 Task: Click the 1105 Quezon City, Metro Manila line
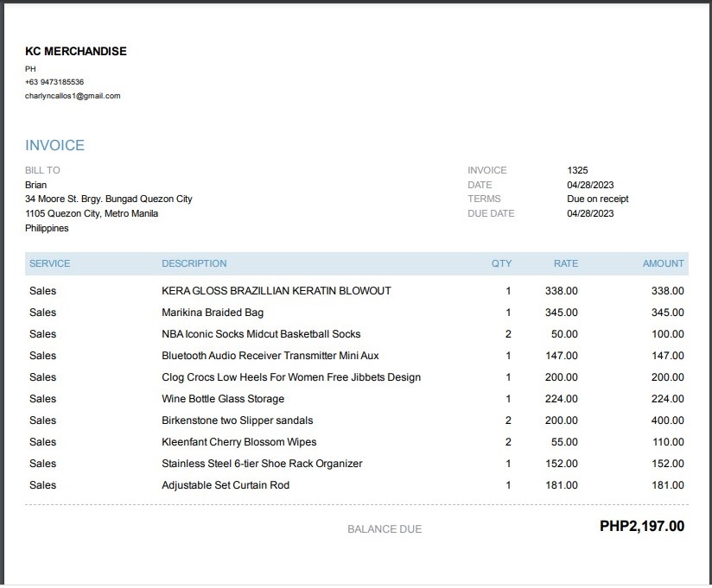click(92, 213)
